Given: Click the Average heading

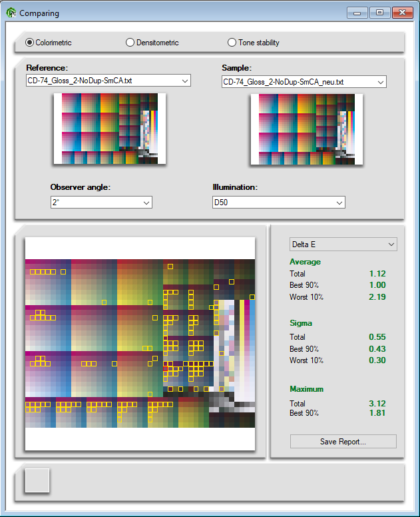Looking at the screenshot, I should coord(305,262).
